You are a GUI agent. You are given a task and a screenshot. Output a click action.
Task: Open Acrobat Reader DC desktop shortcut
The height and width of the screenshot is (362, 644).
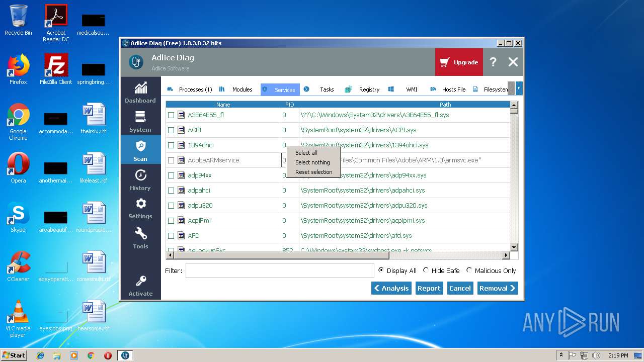[x=56, y=23]
